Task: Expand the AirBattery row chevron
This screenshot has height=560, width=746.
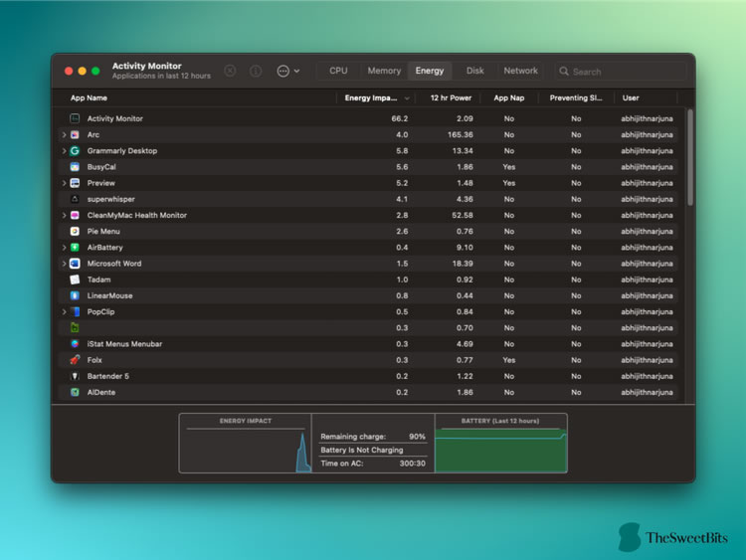Action: click(x=64, y=248)
